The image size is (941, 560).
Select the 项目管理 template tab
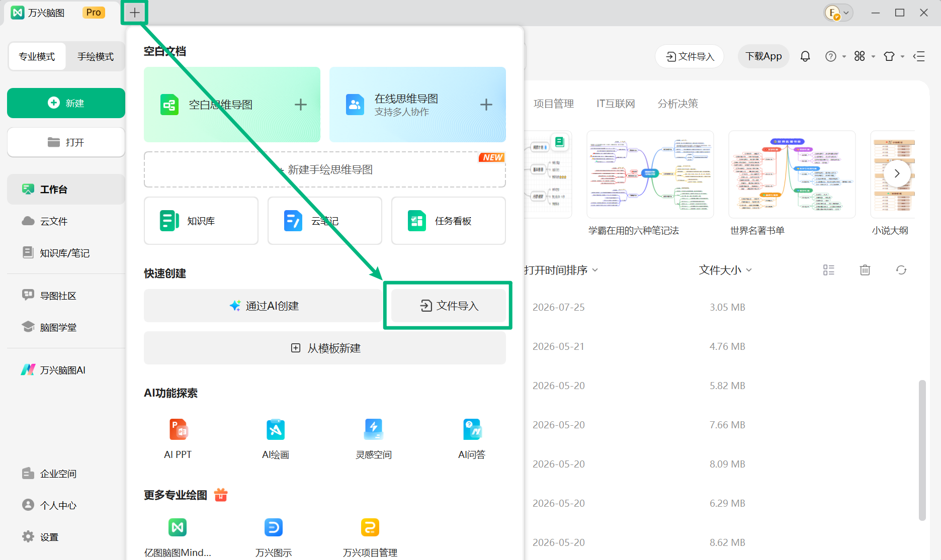click(553, 104)
